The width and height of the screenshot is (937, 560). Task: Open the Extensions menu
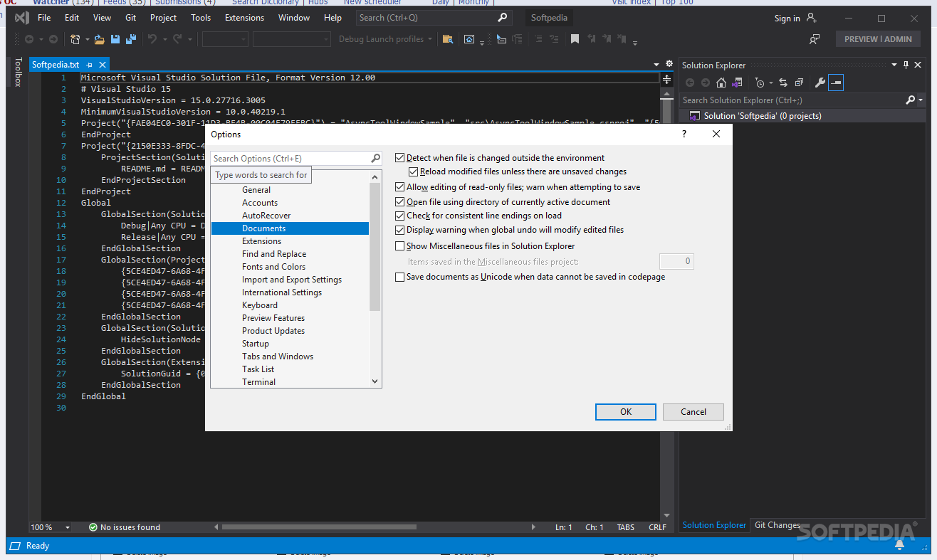[244, 18]
